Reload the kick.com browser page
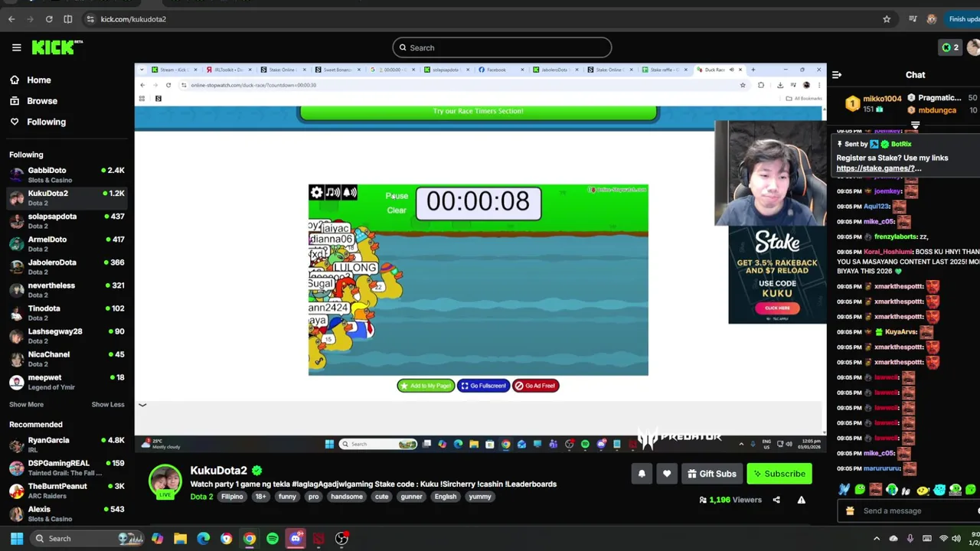The height and width of the screenshot is (551, 980). 49,19
